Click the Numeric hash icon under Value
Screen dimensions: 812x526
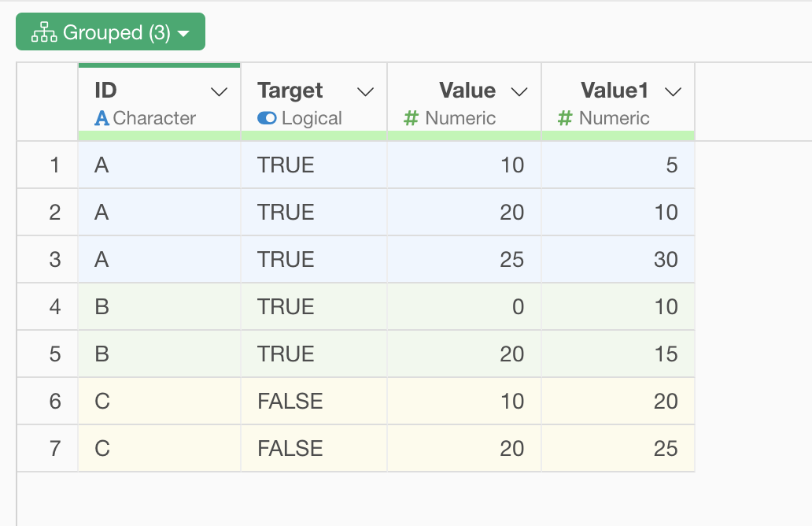coord(410,118)
